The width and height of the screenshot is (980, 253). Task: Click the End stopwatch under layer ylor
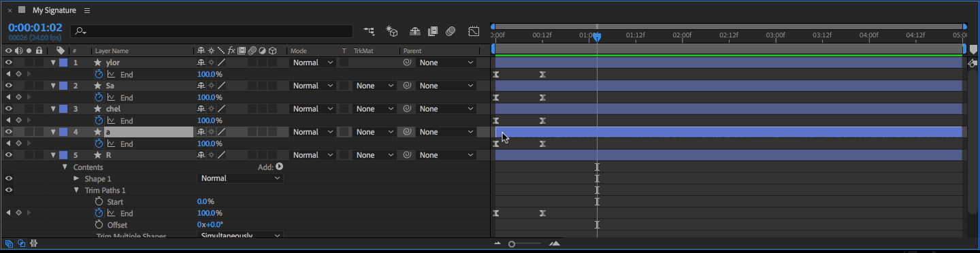point(99,74)
